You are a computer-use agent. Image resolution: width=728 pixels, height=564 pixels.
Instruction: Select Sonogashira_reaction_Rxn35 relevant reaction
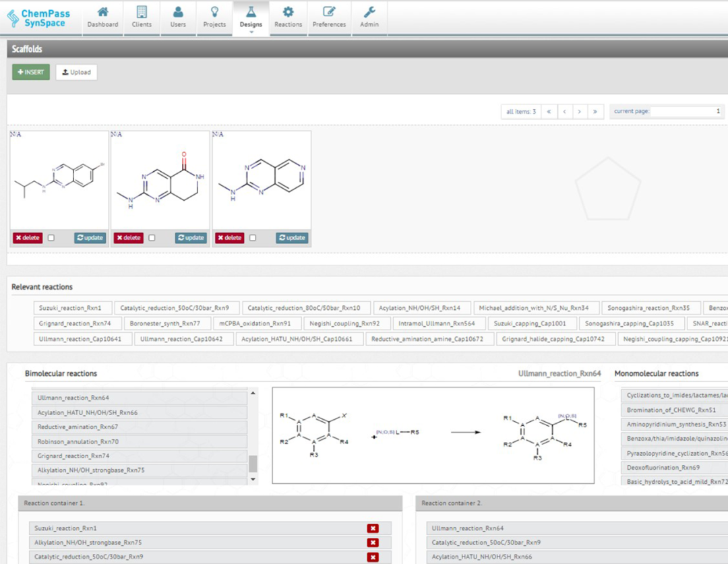click(x=648, y=308)
